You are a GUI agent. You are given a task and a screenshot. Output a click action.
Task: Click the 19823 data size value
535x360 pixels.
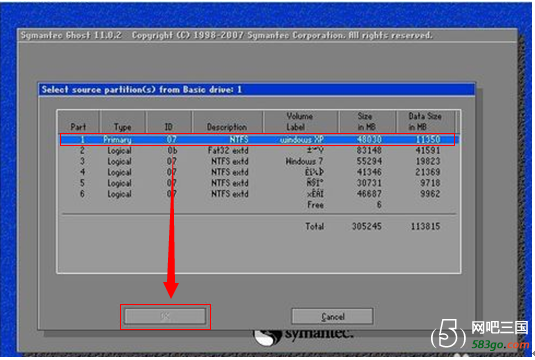(x=428, y=161)
